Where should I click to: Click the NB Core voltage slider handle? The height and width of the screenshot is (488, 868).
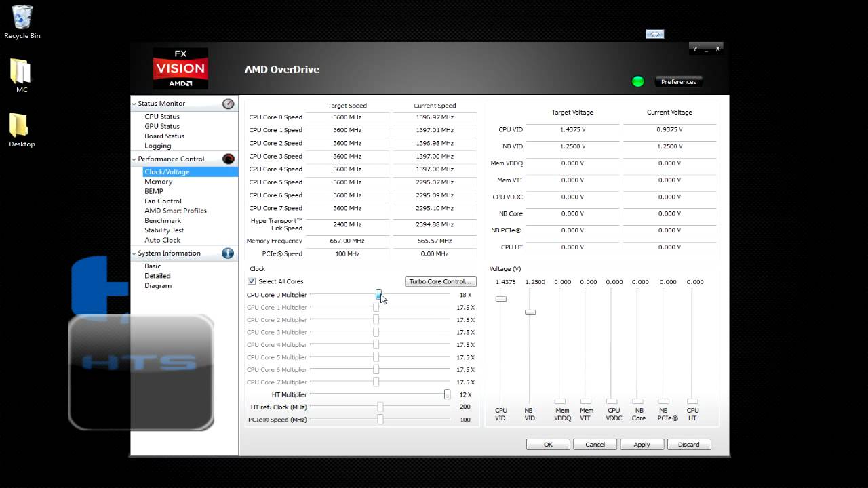click(637, 401)
